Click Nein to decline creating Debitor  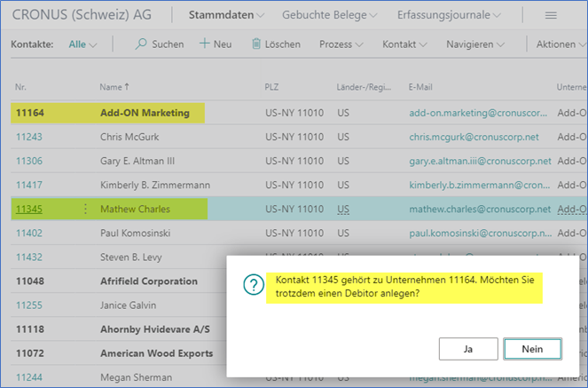(x=532, y=349)
